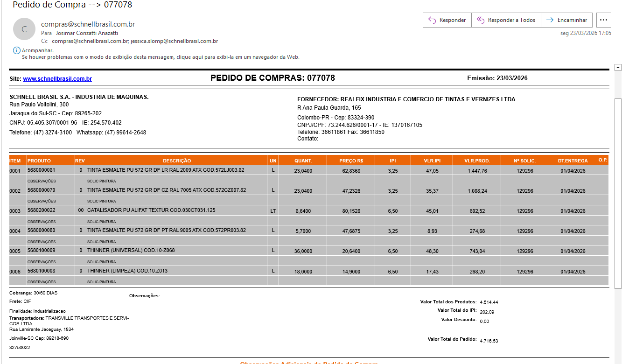Click the Responder reply button
The image size is (622, 364).
447,20
